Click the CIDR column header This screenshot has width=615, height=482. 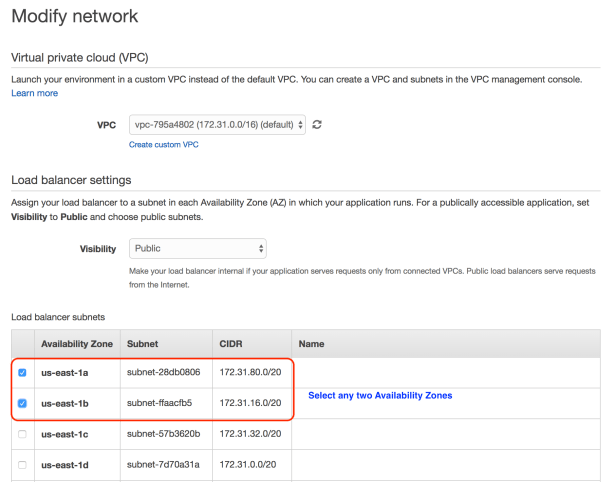tap(232, 343)
